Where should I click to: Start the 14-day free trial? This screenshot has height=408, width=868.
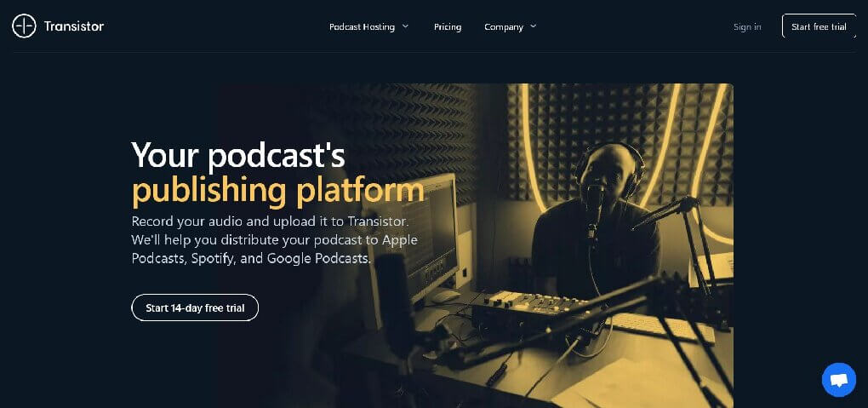coord(195,307)
